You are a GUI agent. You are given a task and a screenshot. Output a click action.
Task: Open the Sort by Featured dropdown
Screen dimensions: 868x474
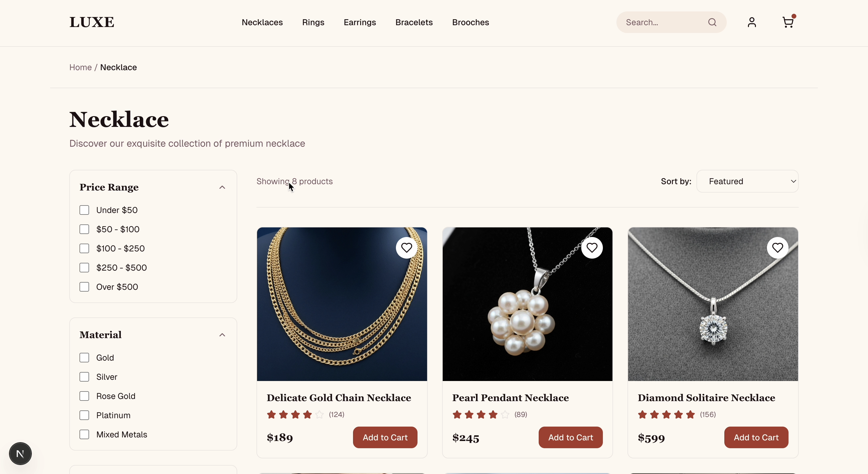pos(747,181)
